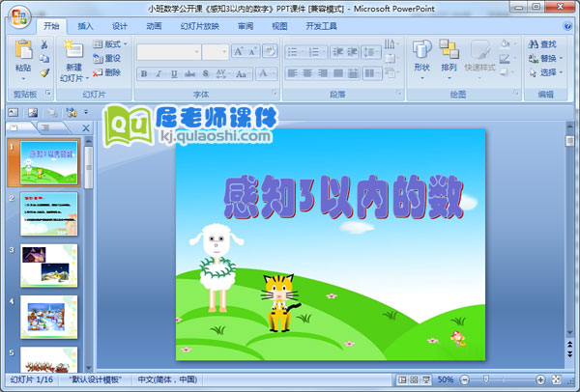The image size is (580, 392).
Task: Increase the list indent level
Action: click(x=352, y=52)
